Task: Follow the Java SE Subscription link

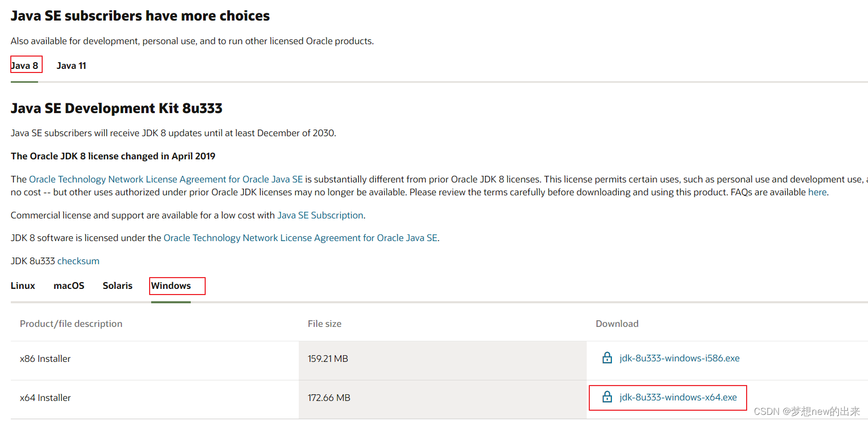Action: tap(320, 215)
